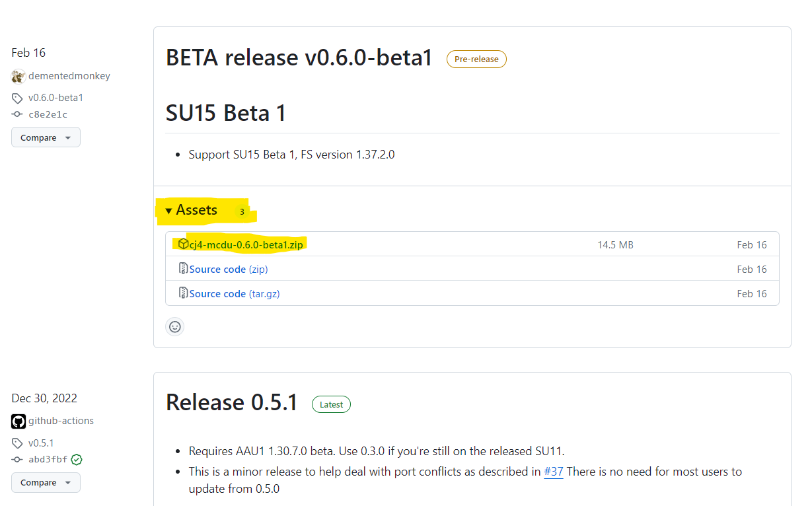Click the Pre-release label badge

(x=476, y=59)
